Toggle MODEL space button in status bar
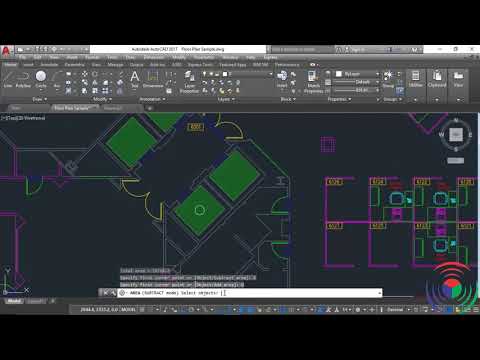Screen dimensions: 480x360 tap(128, 310)
